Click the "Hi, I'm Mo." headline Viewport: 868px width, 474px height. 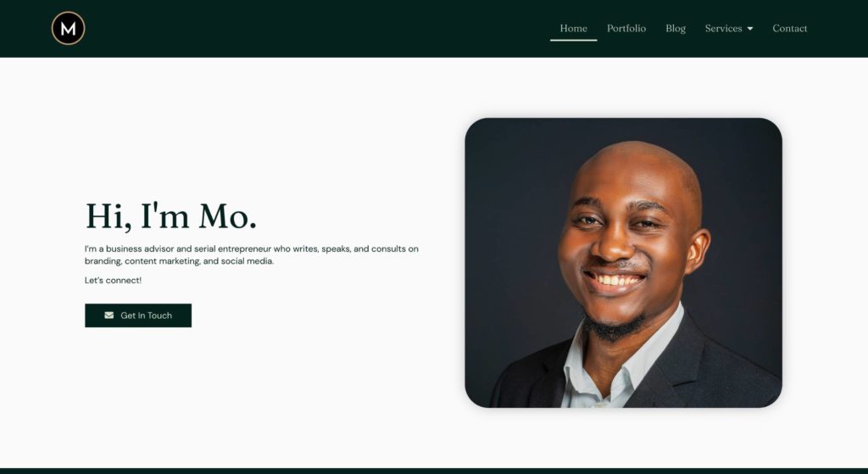(x=170, y=216)
